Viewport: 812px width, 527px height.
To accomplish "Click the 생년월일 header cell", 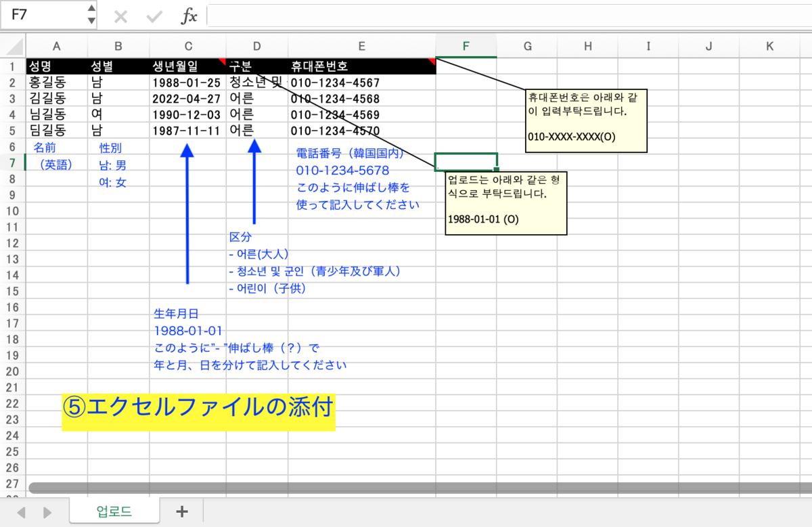I will point(188,66).
